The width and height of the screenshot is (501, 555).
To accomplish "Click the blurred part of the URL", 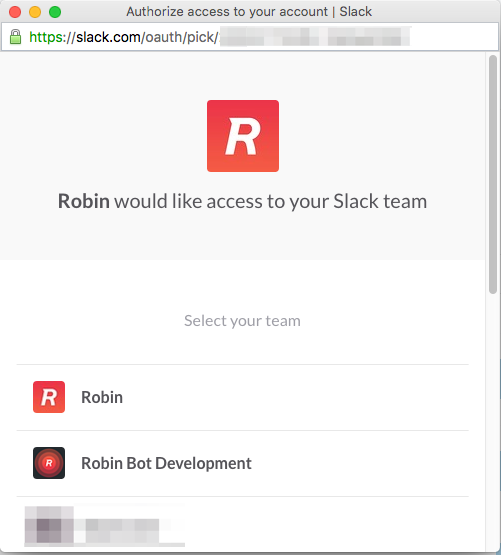I will coord(314,37).
